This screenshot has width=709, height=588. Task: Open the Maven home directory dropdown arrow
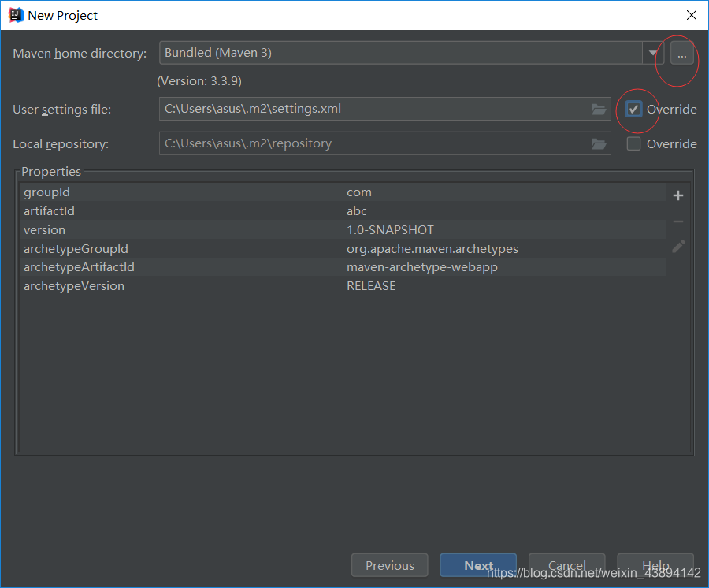(x=653, y=53)
